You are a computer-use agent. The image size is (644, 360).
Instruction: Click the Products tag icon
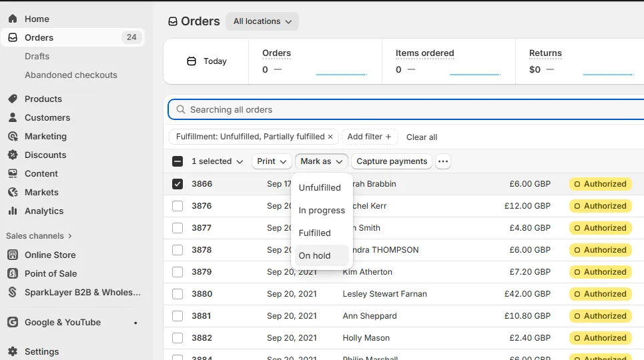pyautogui.click(x=13, y=99)
